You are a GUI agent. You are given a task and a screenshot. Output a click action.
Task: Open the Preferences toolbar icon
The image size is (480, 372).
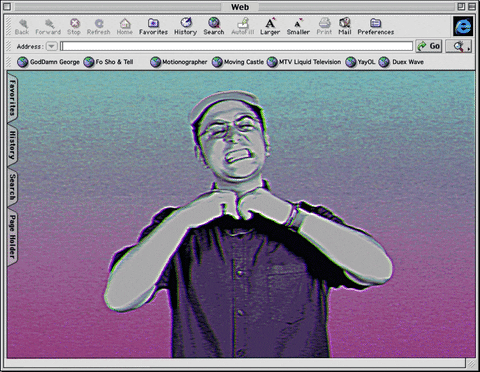376,27
